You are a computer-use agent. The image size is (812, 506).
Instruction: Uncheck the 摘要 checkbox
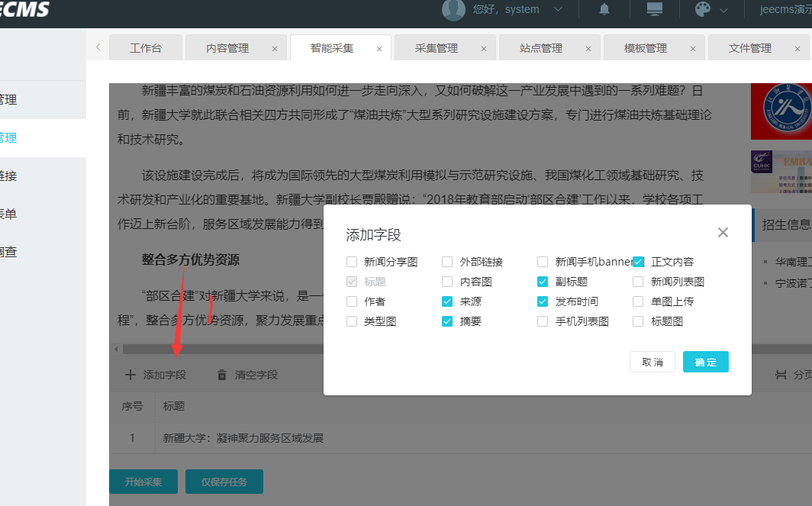(447, 321)
